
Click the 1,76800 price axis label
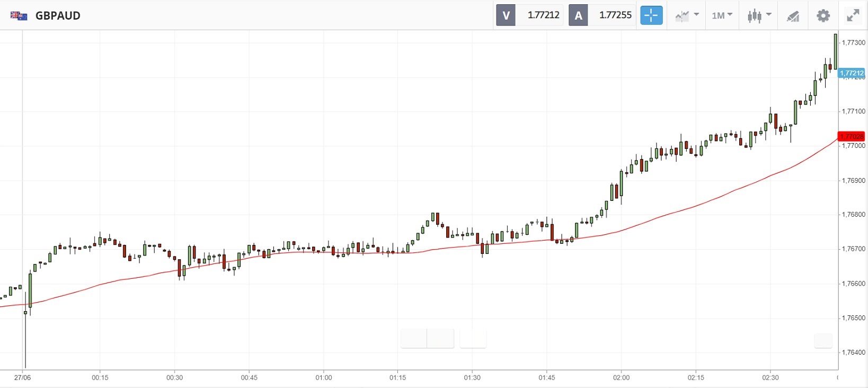[854, 215]
